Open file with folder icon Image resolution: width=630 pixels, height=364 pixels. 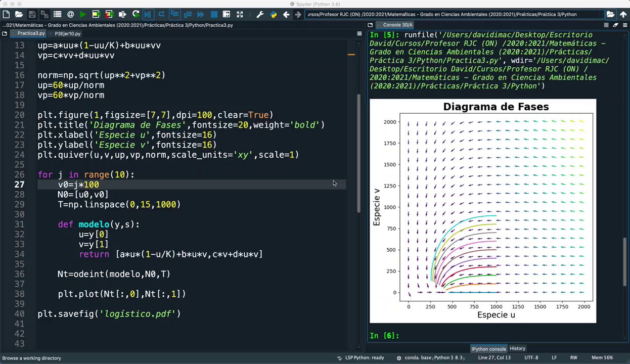[19, 14]
